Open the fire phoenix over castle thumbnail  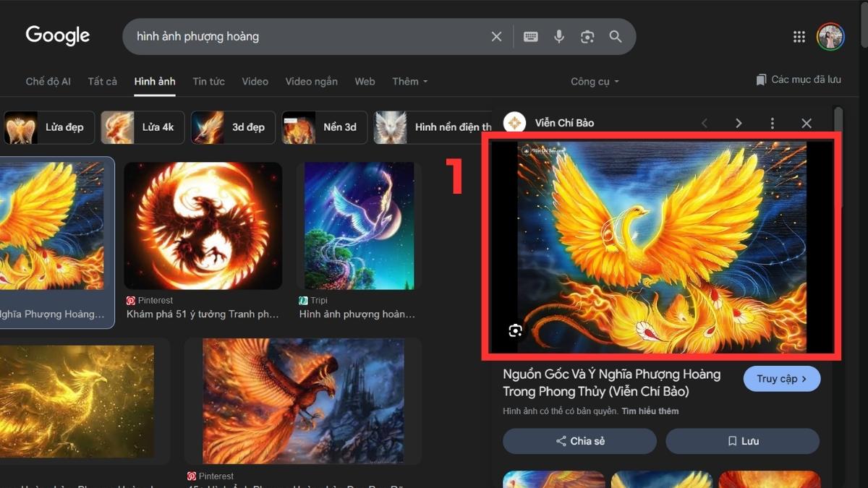[303, 401]
